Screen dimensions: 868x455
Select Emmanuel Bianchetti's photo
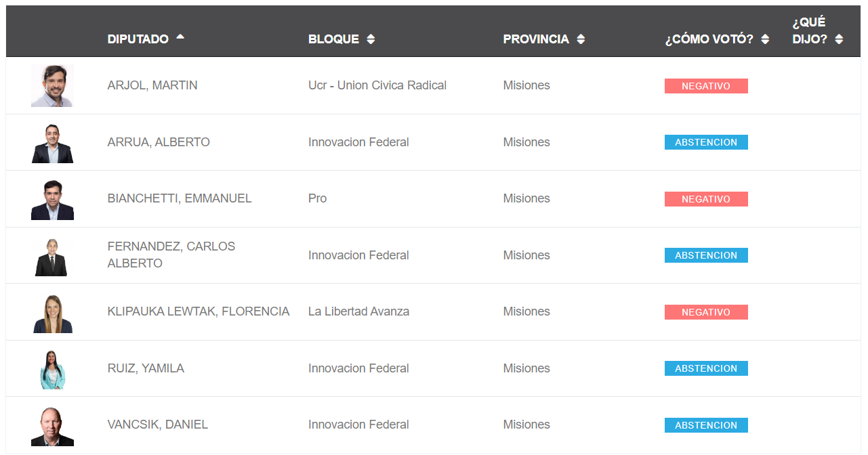[x=52, y=199]
